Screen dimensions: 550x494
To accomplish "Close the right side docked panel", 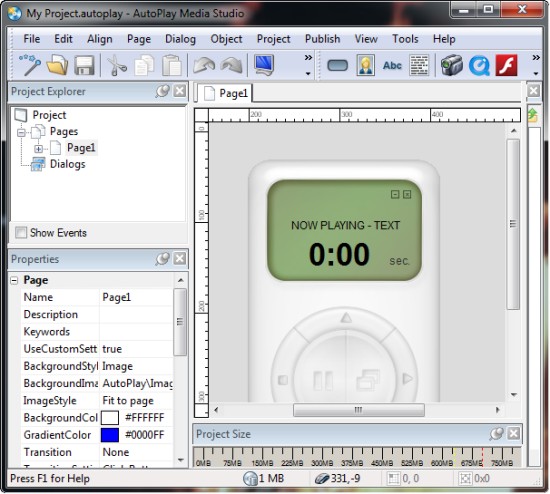I will click(534, 91).
